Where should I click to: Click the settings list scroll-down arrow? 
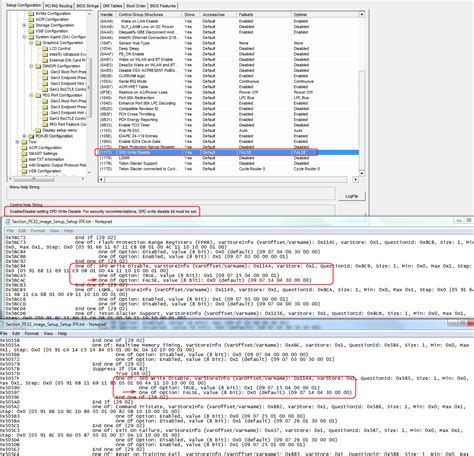362,173
